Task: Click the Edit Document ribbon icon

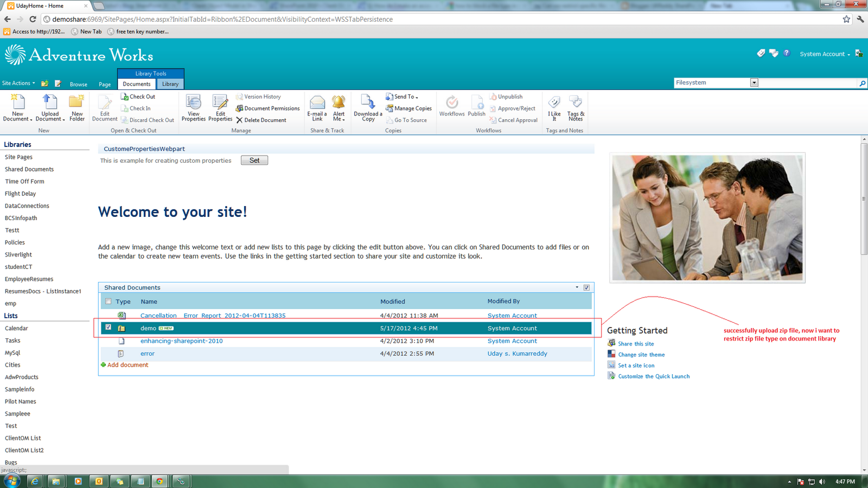Action: pyautogui.click(x=105, y=108)
